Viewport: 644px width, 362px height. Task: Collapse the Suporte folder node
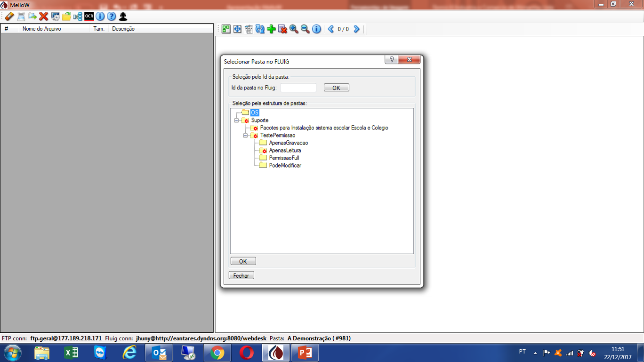tap(236, 121)
